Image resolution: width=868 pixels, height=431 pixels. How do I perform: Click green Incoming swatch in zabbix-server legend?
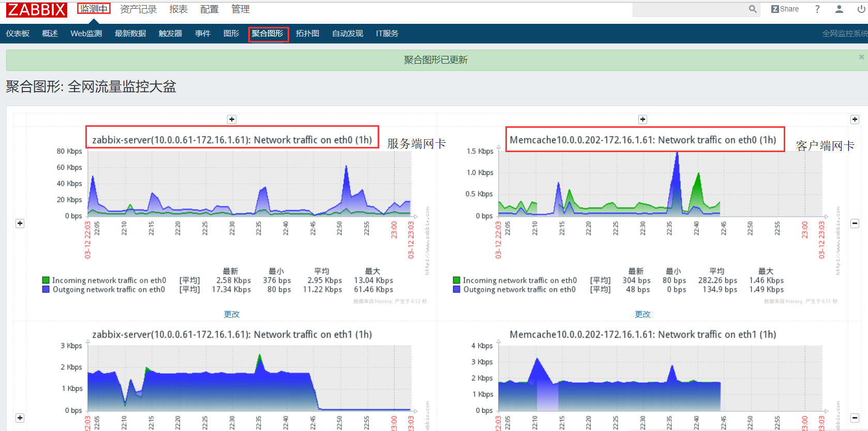[46, 280]
